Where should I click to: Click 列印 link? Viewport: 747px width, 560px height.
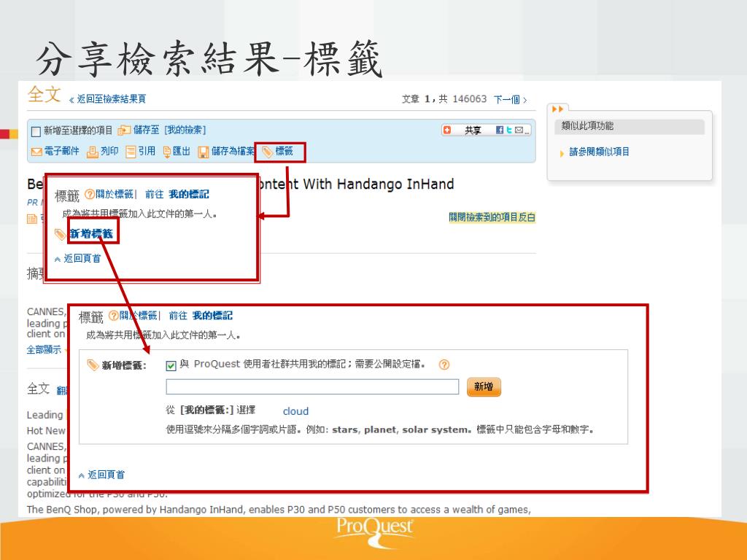109,152
